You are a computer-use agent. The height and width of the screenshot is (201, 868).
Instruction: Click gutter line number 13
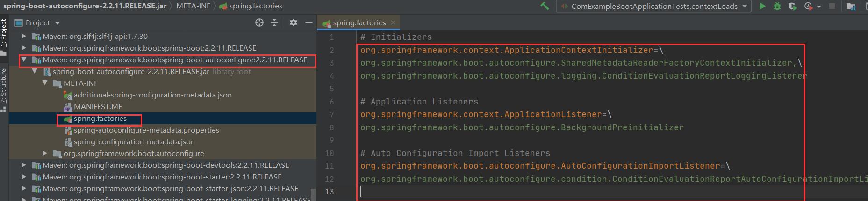(x=329, y=192)
